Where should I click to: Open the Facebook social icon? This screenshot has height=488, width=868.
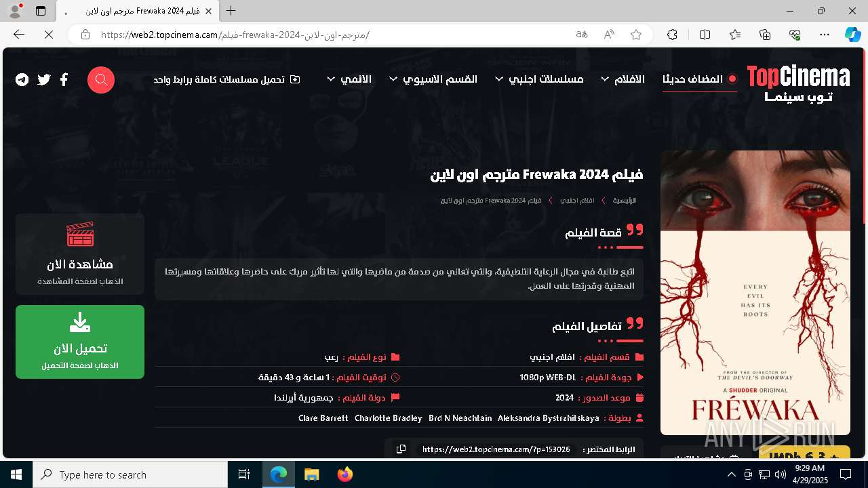(64, 80)
